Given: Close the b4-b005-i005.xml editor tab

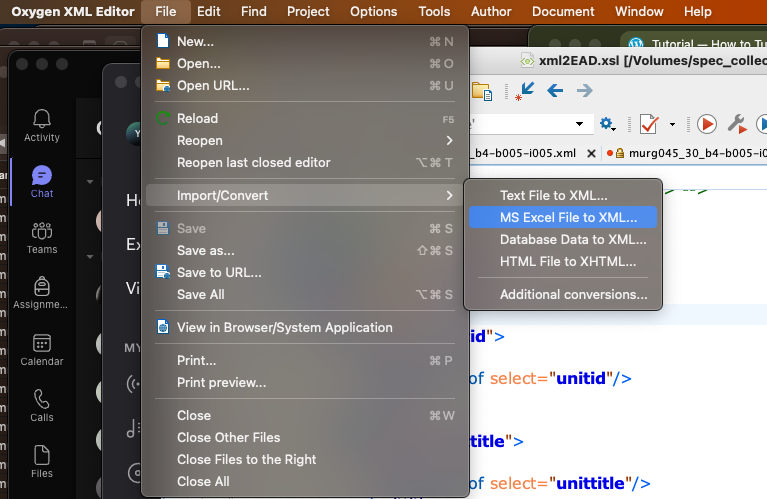Looking at the screenshot, I should coord(591,153).
